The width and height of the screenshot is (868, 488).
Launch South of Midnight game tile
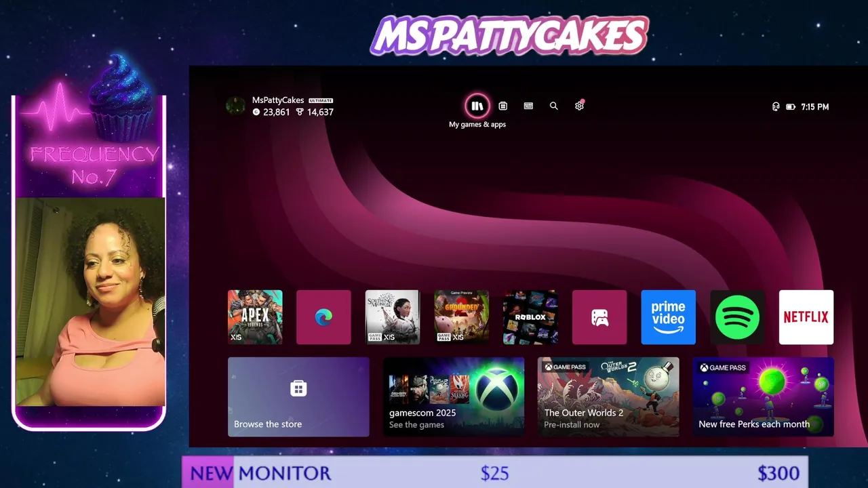coord(393,317)
